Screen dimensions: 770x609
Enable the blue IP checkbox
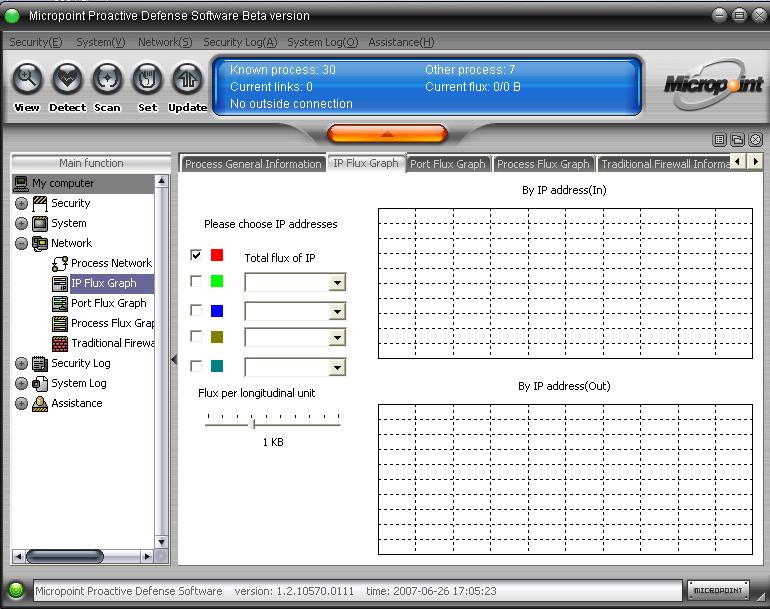[x=196, y=310]
